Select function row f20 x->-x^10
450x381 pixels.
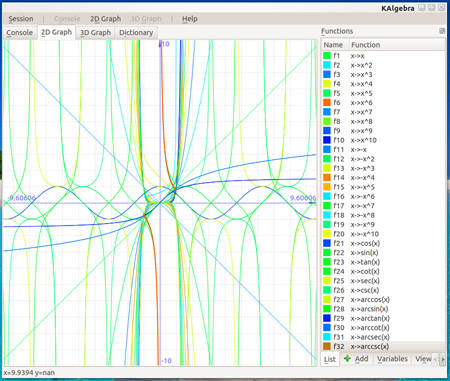tap(383, 234)
